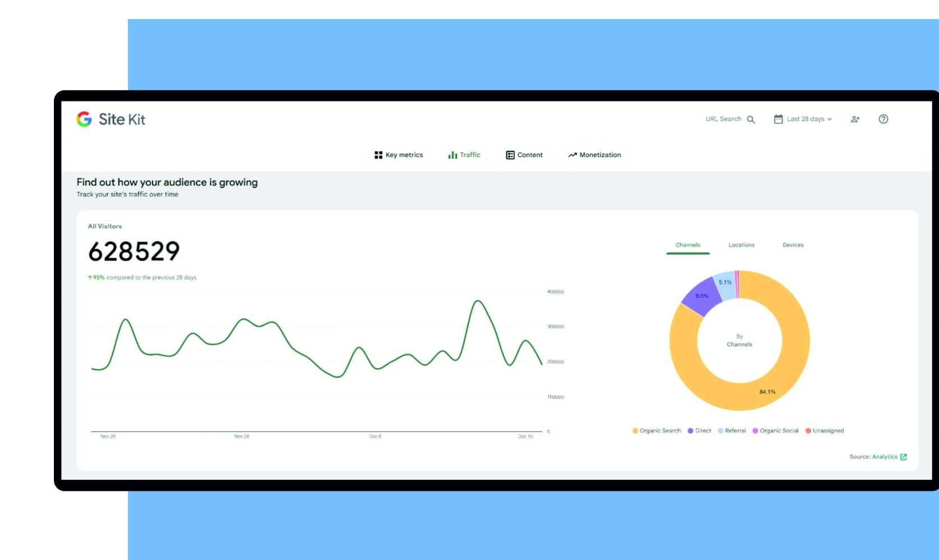This screenshot has height=560, width=939.
Task: Switch to the Locations tab
Action: pos(741,245)
